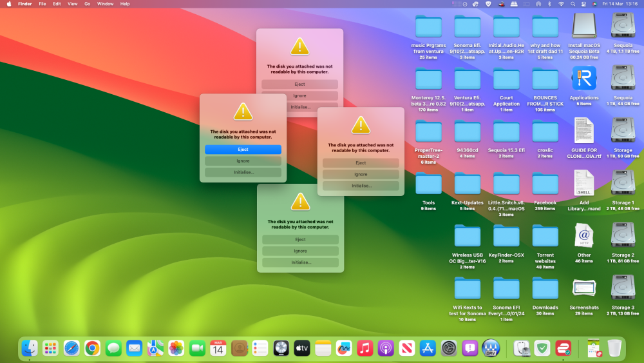
Task: Click Initialise in the dialog with blue Eject
Action: point(243,172)
